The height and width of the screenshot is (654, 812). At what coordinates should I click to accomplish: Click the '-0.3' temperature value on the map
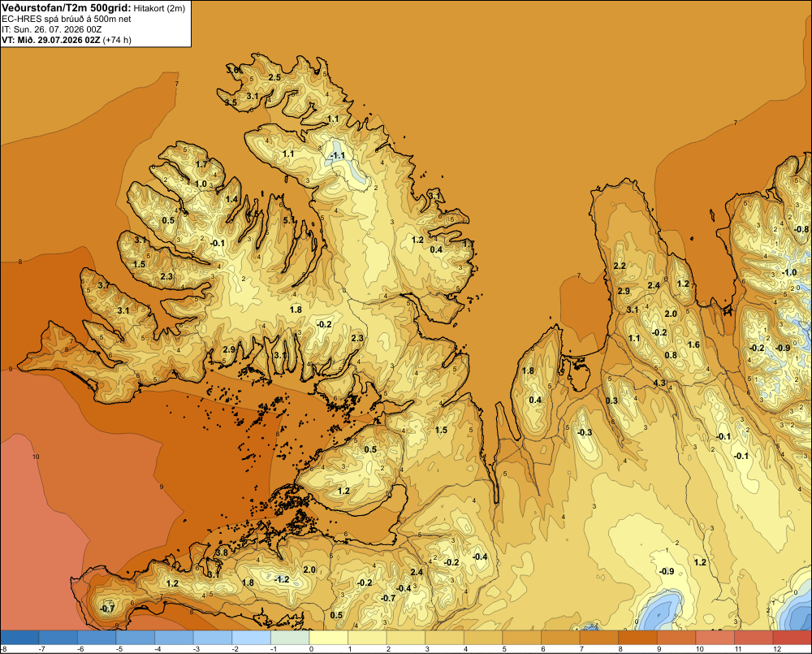point(584,433)
